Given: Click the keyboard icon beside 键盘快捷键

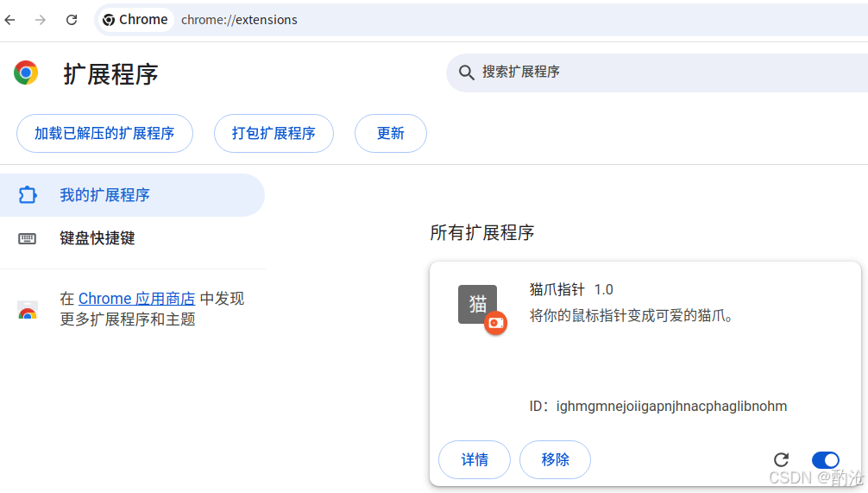Looking at the screenshot, I should click(x=27, y=239).
